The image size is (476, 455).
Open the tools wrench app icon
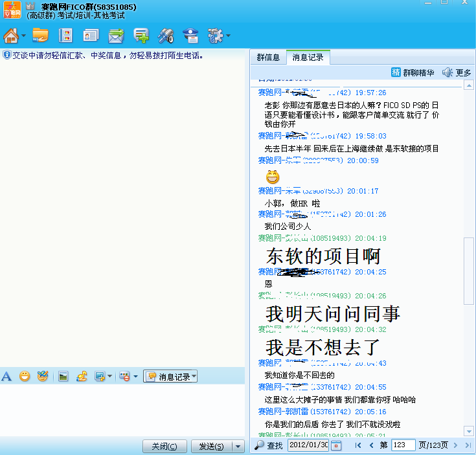[x=166, y=36]
